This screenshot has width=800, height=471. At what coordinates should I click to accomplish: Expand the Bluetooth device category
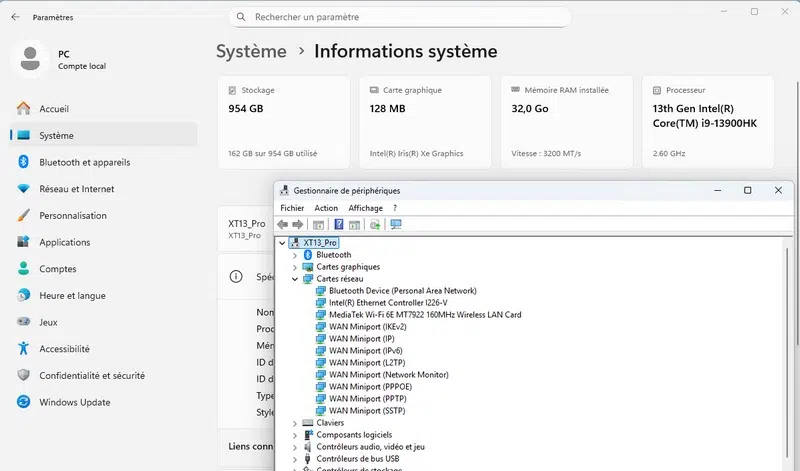(295, 255)
